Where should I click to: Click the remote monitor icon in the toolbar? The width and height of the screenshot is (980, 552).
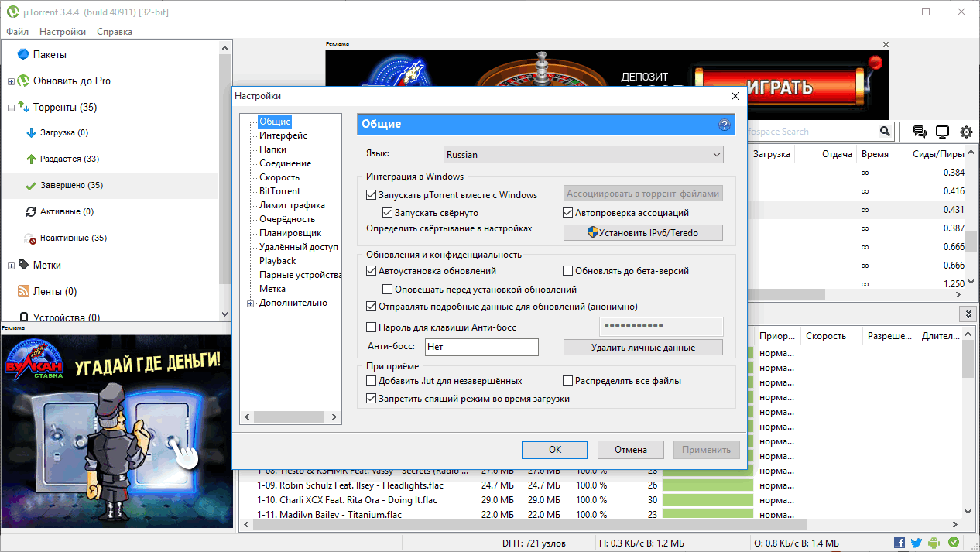942,132
